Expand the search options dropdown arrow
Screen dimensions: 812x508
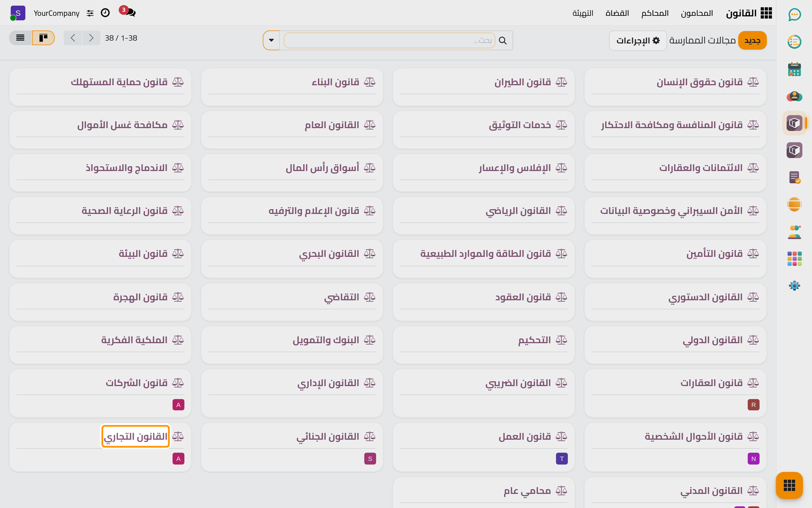pyautogui.click(x=271, y=41)
